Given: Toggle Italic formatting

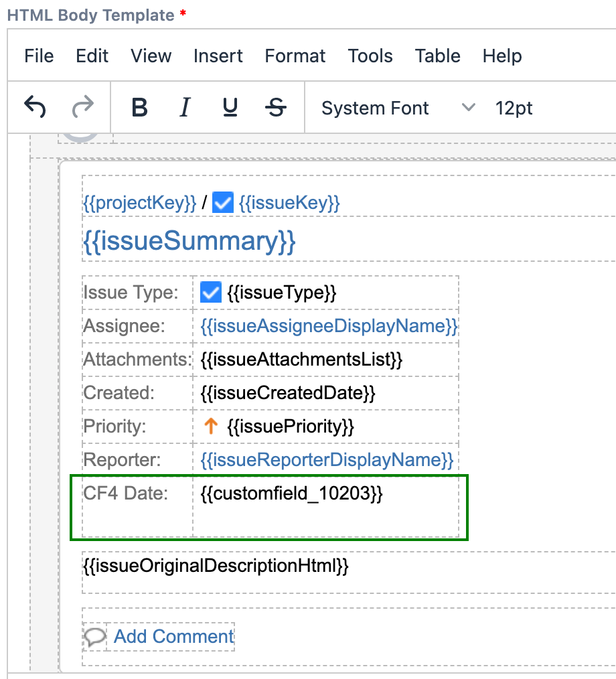Looking at the screenshot, I should (185, 108).
